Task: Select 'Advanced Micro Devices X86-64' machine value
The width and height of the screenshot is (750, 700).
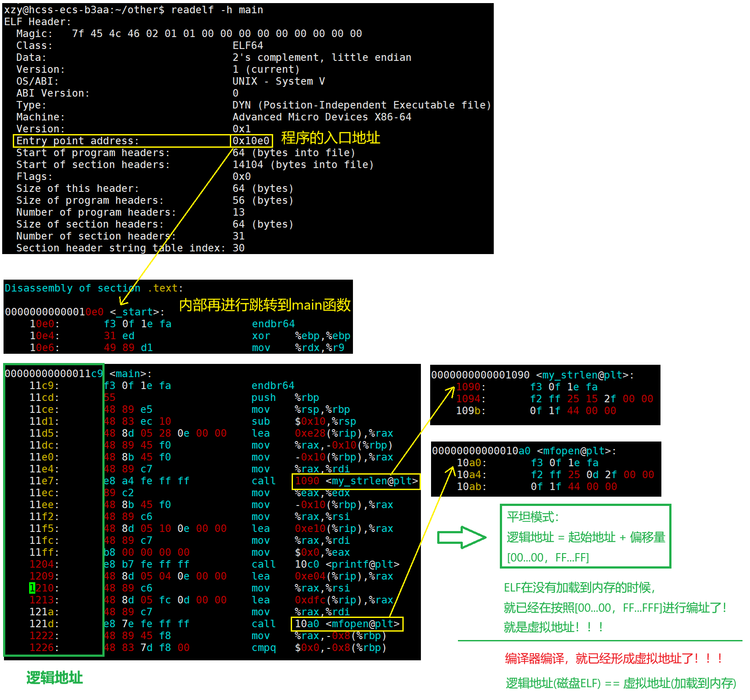Action: coord(322,117)
